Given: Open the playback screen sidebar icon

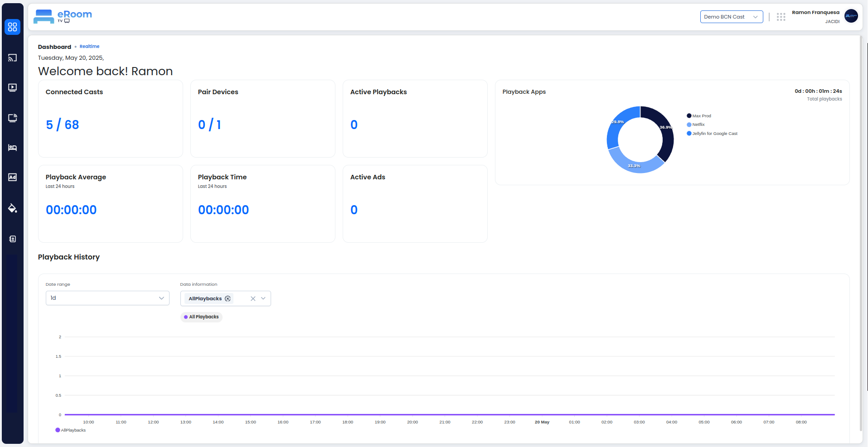Looking at the screenshot, I should point(13,87).
